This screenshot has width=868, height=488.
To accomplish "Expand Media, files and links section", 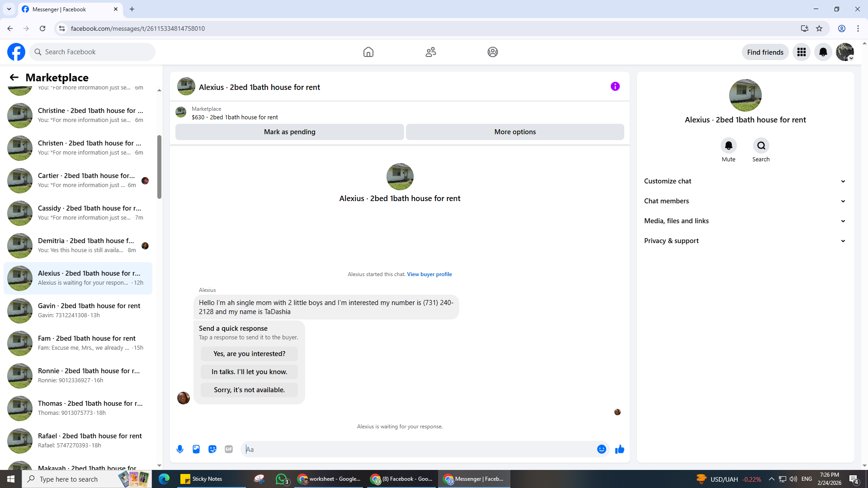I will click(745, 221).
